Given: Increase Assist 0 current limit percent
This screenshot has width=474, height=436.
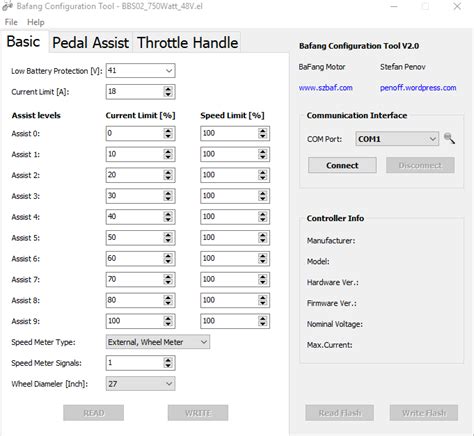Looking at the screenshot, I should [x=168, y=130].
